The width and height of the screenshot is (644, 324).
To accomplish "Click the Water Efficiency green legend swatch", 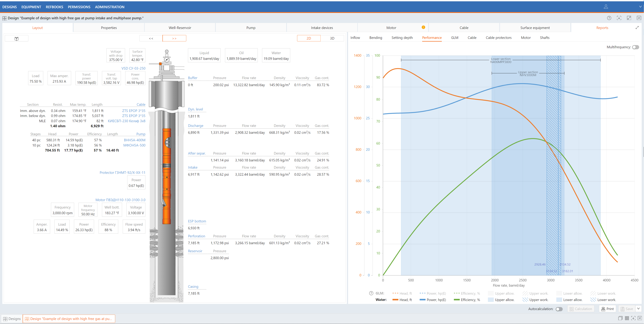I will (x=457, y=300).
